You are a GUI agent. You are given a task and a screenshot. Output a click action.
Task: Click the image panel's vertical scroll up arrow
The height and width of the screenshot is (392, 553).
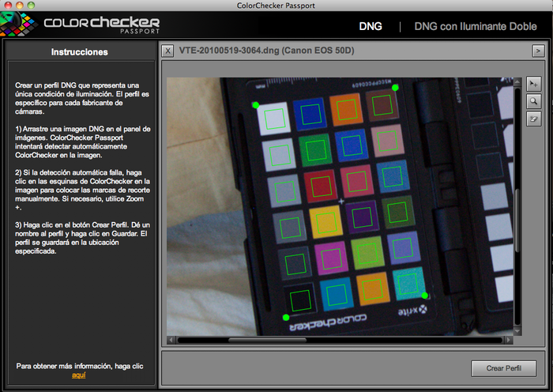517,82
